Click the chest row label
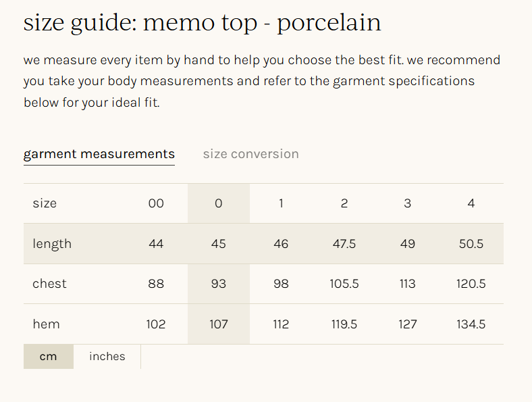This screenshot has width=532, height=402. (49, 284)
